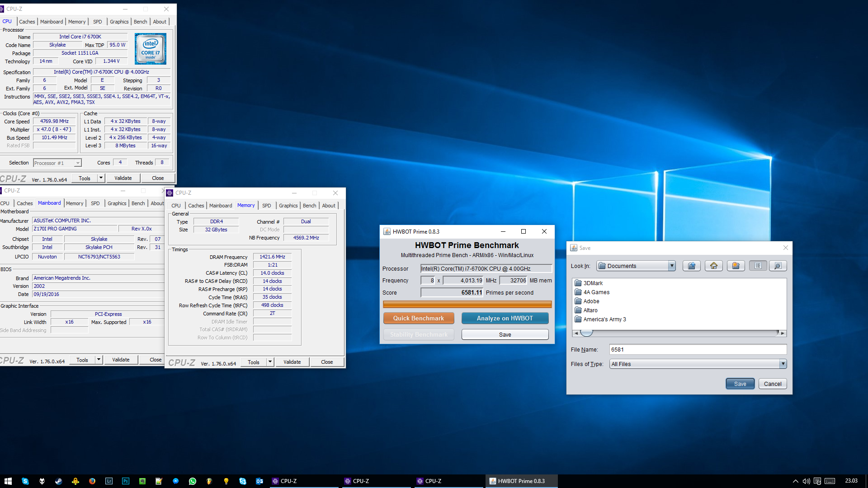Open the Look In Documents dropdown
The image size is (868, 488).
click(636, 266)
